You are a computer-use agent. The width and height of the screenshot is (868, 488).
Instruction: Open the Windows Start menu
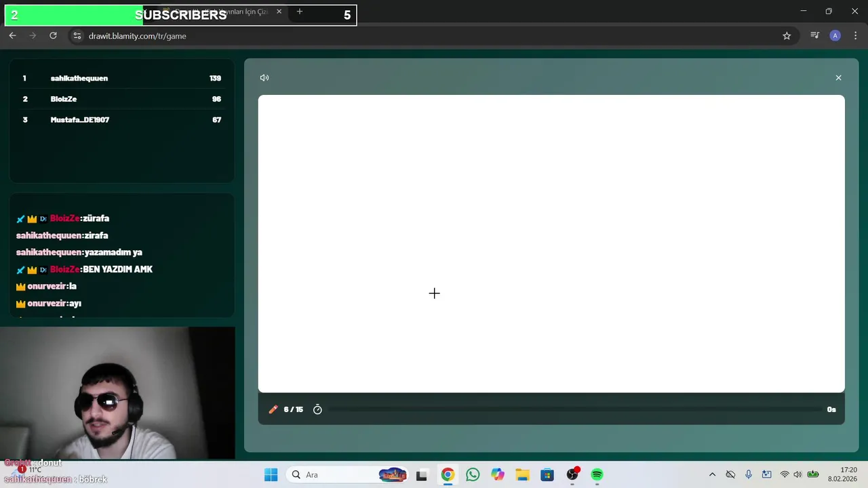pos(271,474)
